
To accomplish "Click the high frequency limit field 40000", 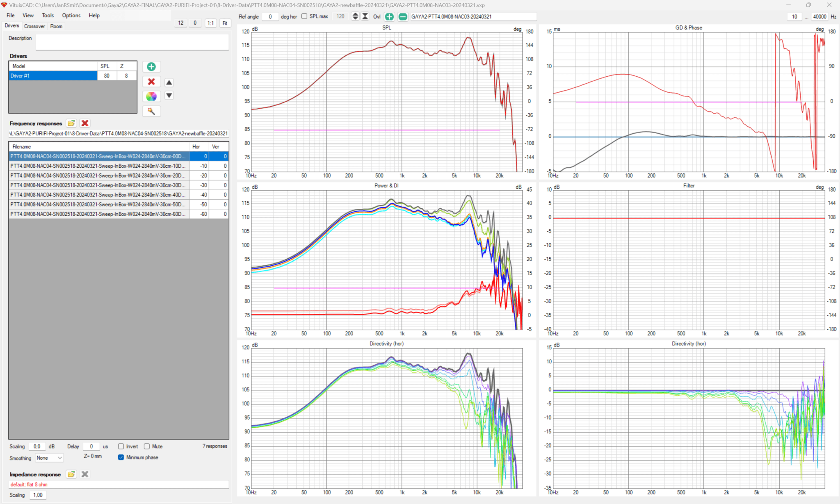I will (820, 16).
